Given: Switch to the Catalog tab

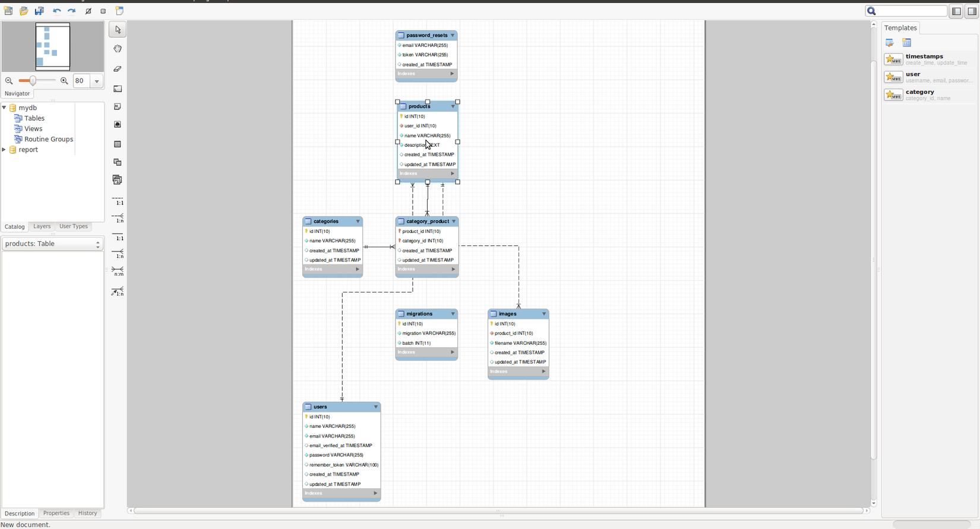Looking at the screenshot, I should (15, 226).
